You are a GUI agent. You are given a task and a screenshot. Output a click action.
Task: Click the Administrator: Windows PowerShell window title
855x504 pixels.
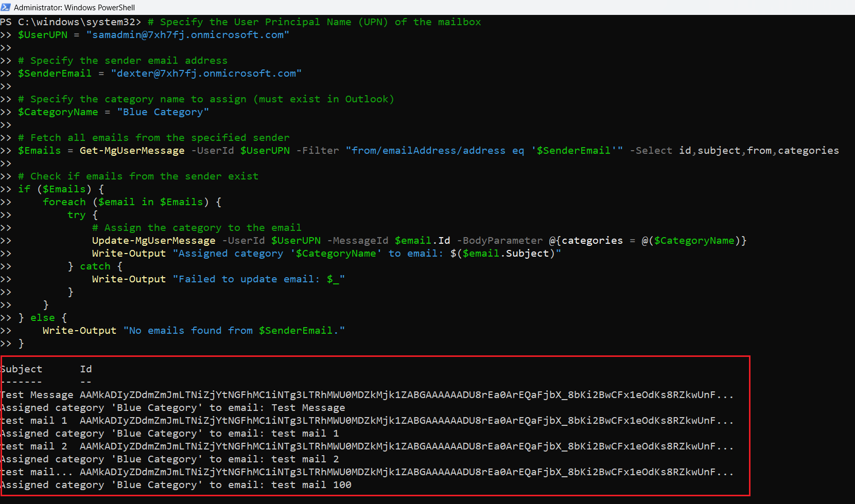coord(74,8)
